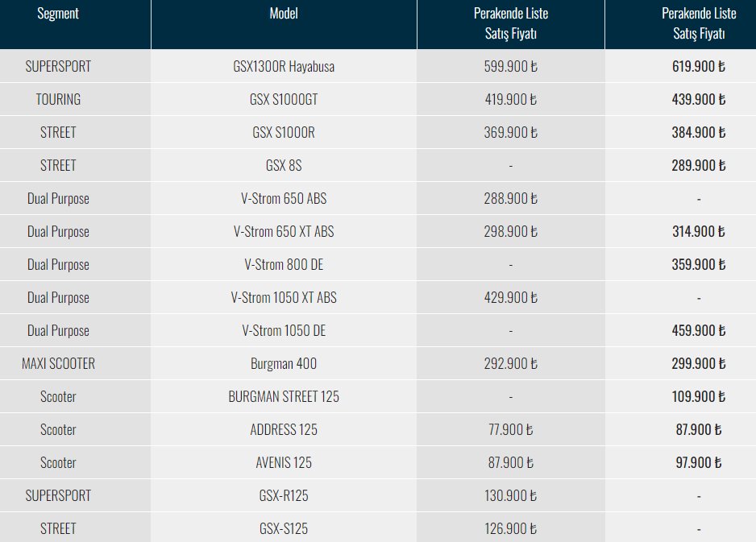Select the GSX S1000GT model row
756x542 pixels.
378,99
